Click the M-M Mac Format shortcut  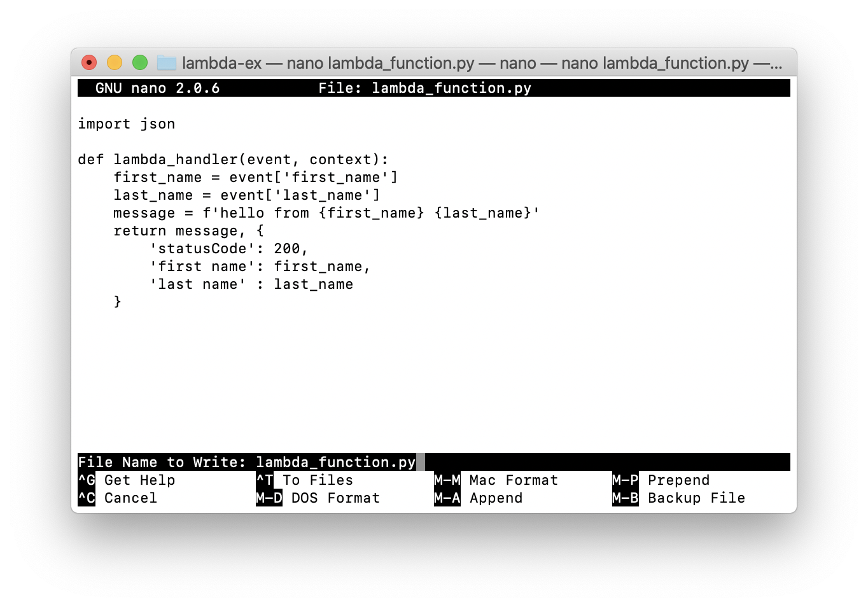[x=496, y=480]
